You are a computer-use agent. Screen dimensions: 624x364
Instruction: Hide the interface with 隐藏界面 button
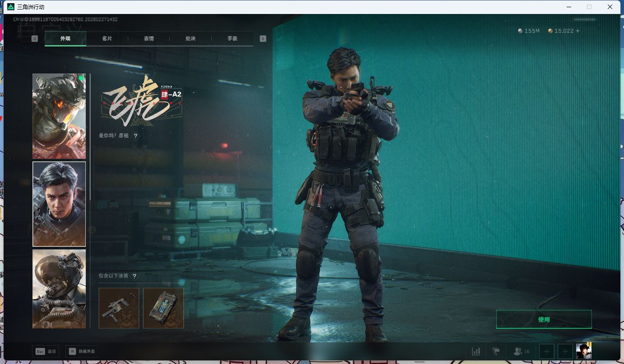(82, 351)
